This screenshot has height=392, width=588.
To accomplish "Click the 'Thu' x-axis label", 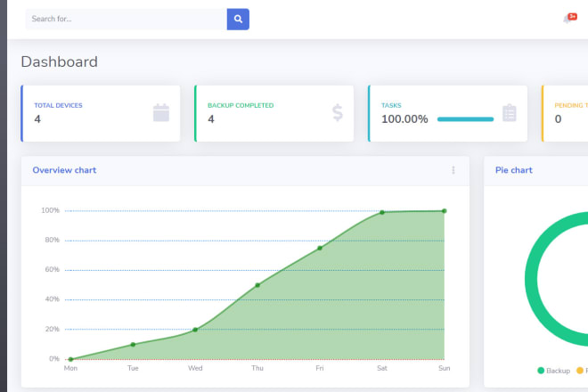I will click(x=257, y=368).
